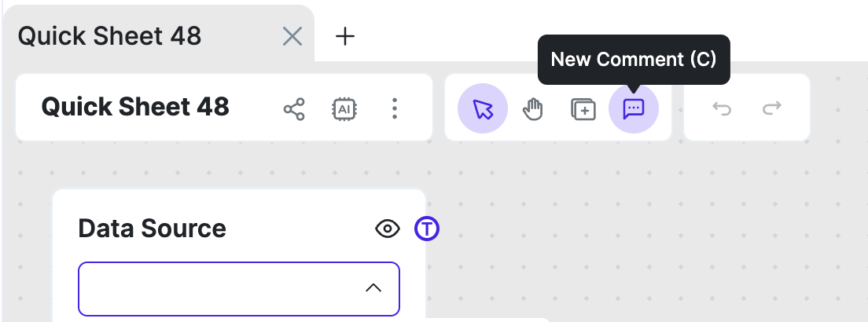Activate the New Comment speech bubble tool
The height and width of the screenshot is (322, 868).
634,108
